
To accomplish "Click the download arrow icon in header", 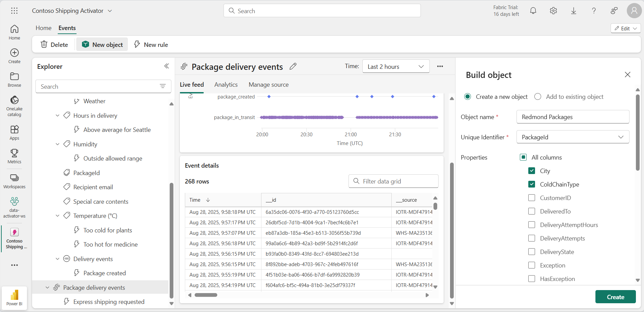I will [573, 11].
